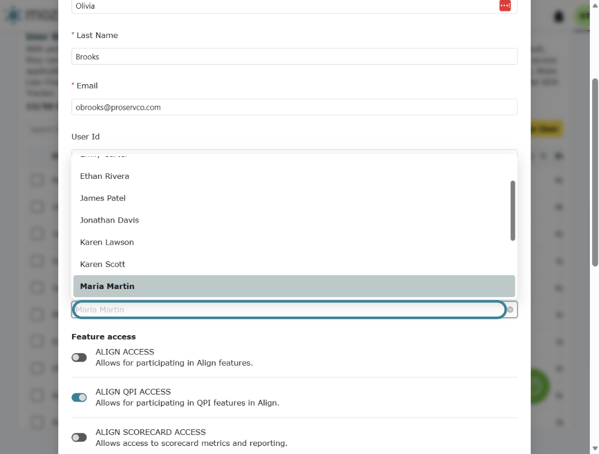This screenshot has height=454, width=599.
Task: Click the User Id label
Action: coord(85,136)
